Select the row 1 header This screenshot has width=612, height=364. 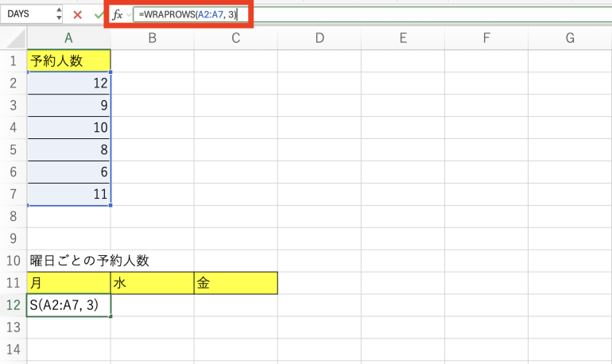[x=14, y=60]
